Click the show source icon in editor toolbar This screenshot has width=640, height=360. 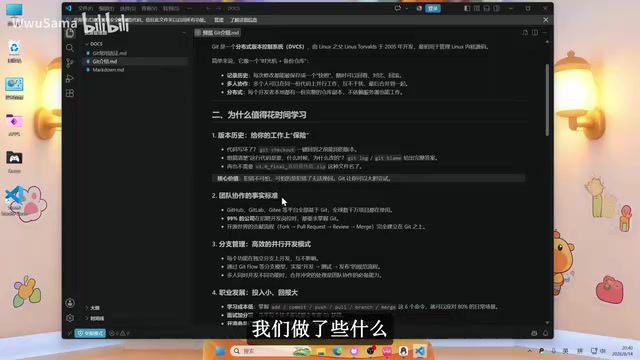click(x=525, y=33)
